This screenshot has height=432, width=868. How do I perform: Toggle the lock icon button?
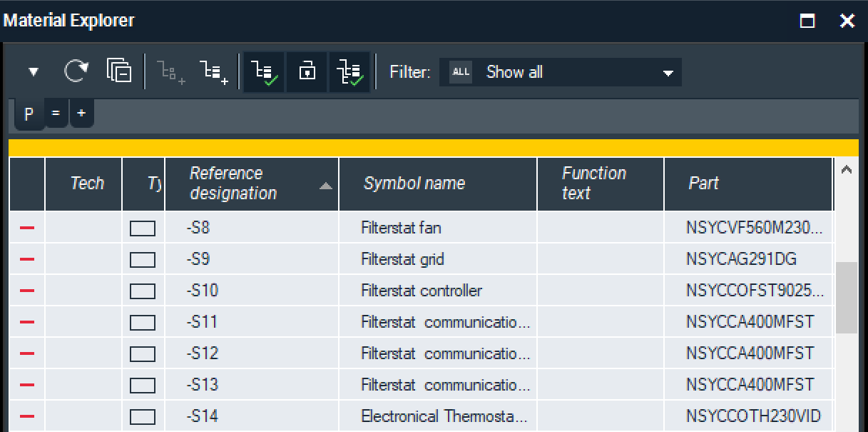coord(307,72)
